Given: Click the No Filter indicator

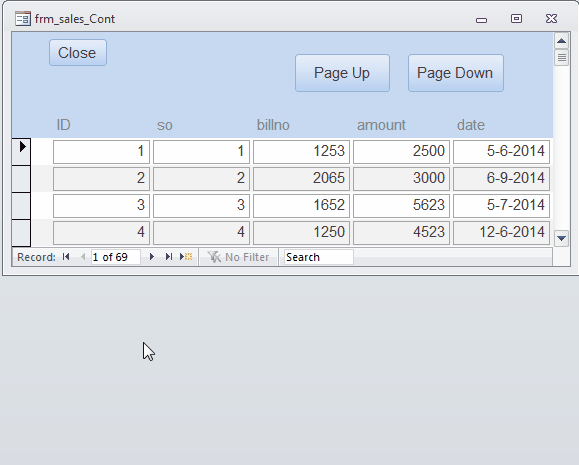Looking at the screenshot, I should click(238, 257).
